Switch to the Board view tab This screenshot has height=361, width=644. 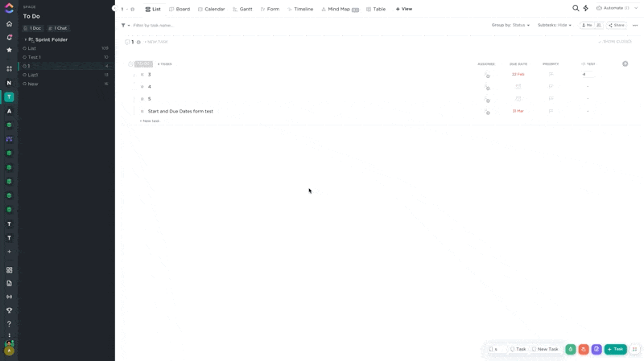pos(180,9)
